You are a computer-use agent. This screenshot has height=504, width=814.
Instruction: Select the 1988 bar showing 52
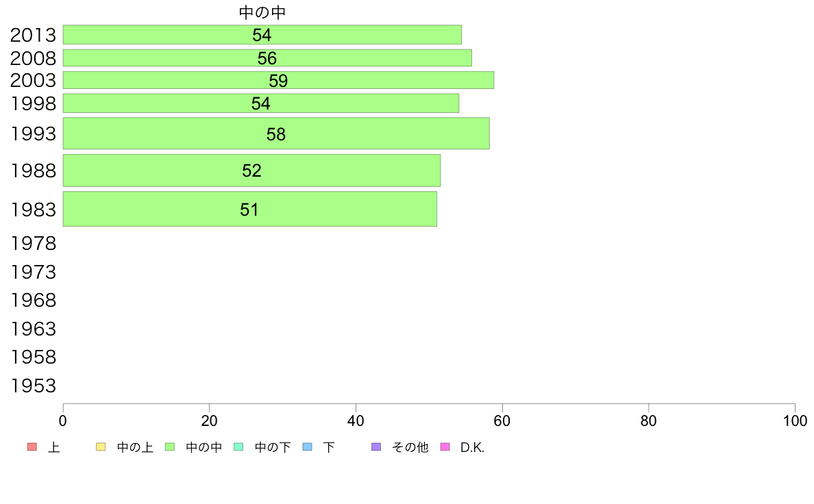251,171
